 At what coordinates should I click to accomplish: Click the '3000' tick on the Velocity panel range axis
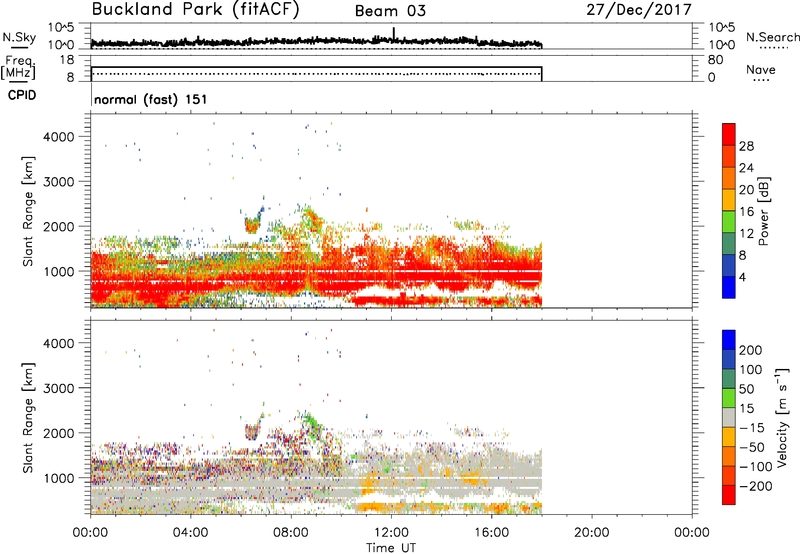coord(59,388)
